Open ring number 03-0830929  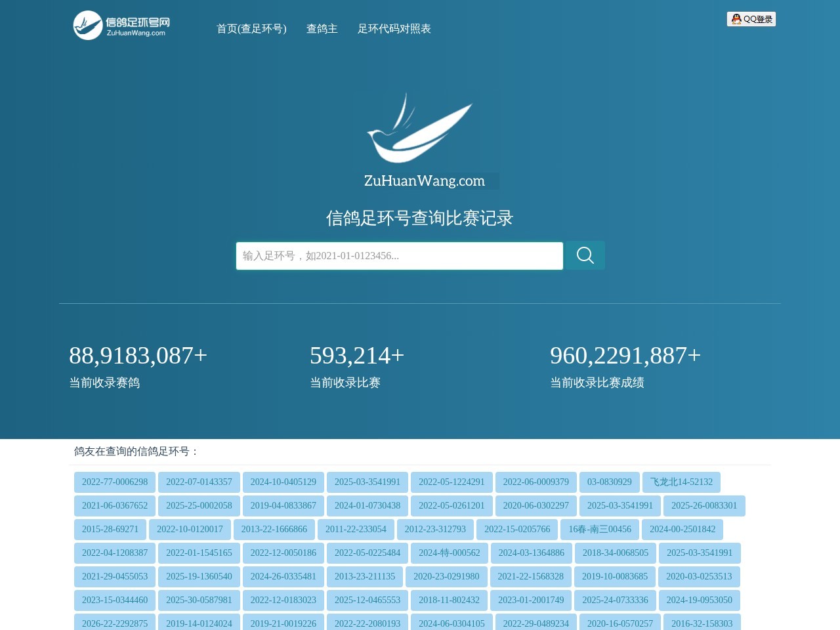click(x=610, y=482)
